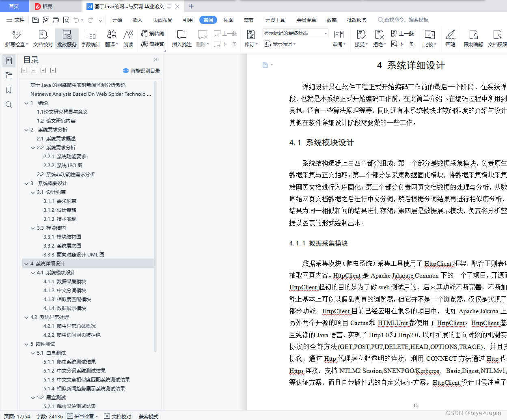This screenshot has height=420, width=507.
Task: Open the 显示标记 dropdown
Action: [280, 44]
